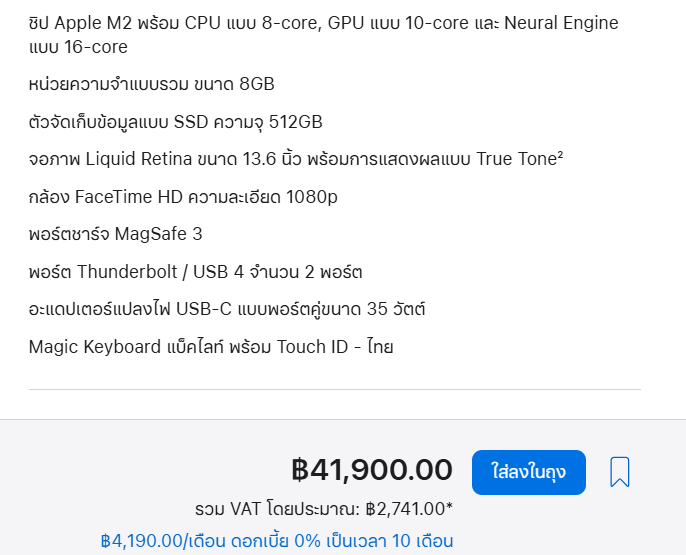
Task: Click the GPU แบบ 10-core text
Action: (x=398, y=23)
